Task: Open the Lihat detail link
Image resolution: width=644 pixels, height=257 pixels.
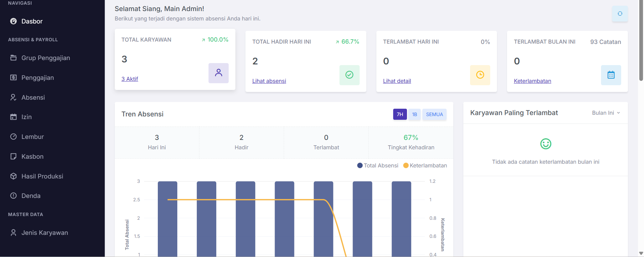Action: 397,81
